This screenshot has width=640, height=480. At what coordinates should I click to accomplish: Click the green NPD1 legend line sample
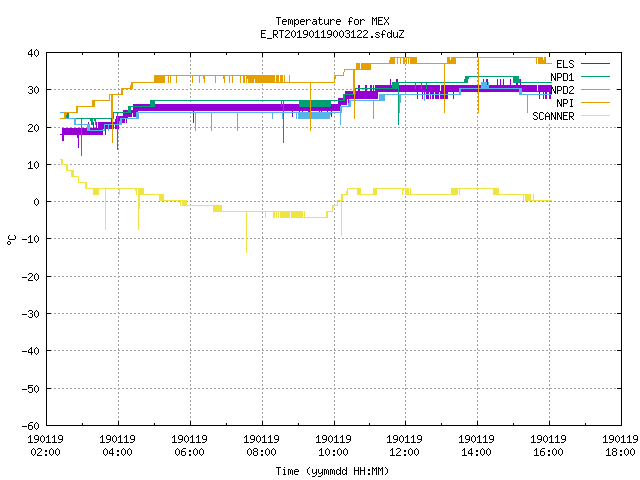595,76
